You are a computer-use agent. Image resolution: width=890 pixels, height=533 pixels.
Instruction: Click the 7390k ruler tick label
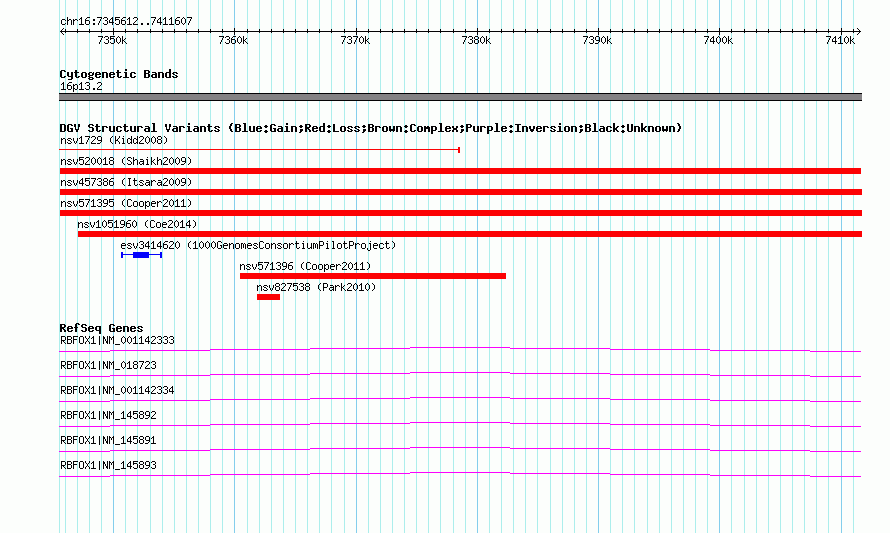597,40
